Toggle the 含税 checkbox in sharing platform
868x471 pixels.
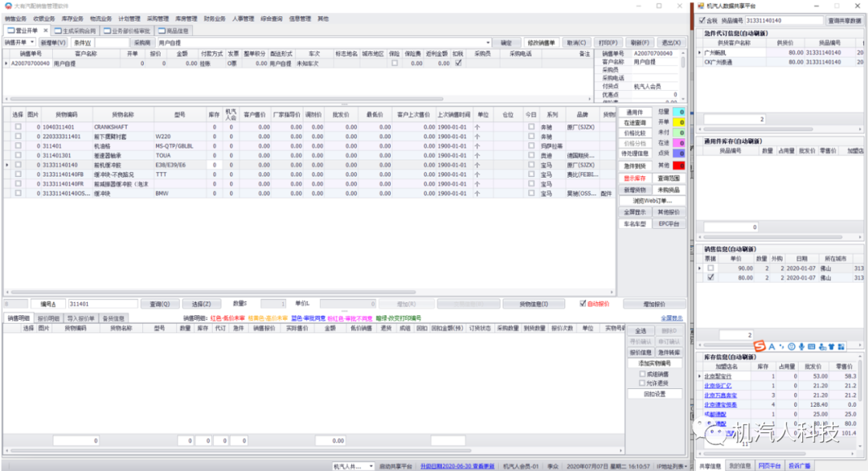click(702, 20)
